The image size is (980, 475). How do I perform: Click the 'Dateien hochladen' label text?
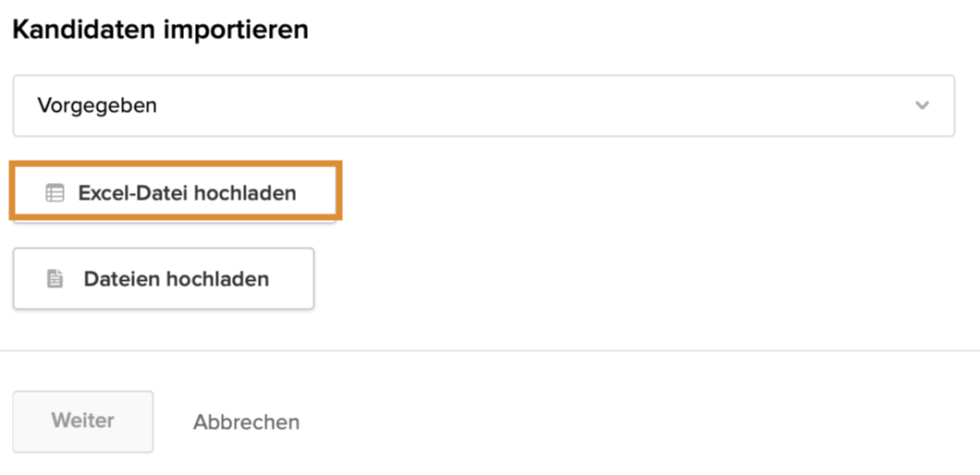pos(176,278)
